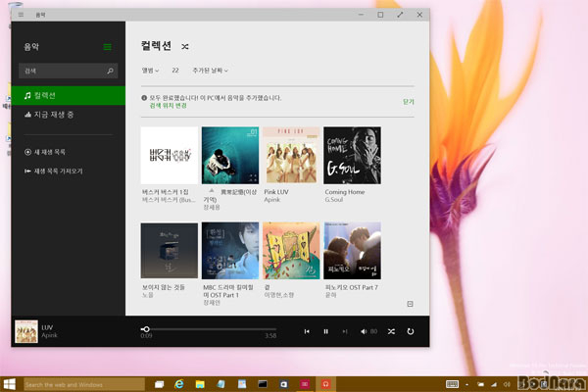Click the G.Soul artist name text

[334, 200]
